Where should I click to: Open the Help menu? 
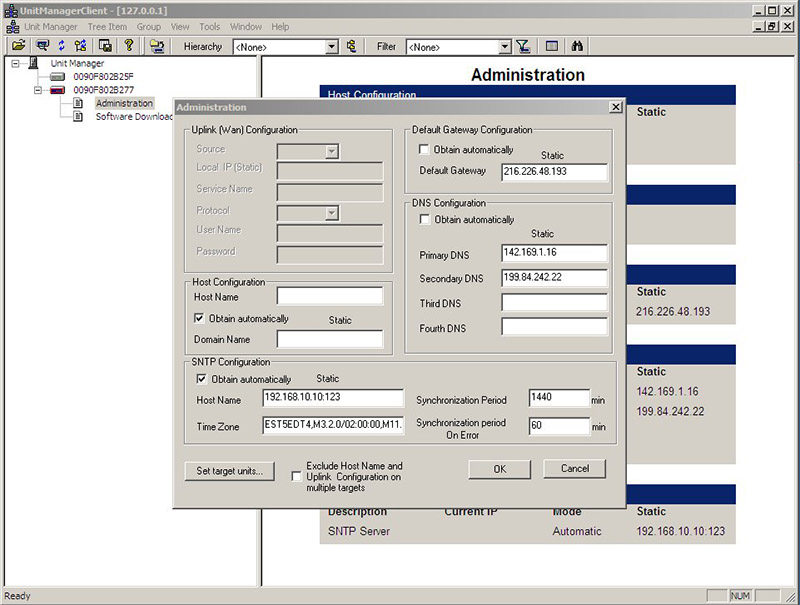[x=280, y=27]
